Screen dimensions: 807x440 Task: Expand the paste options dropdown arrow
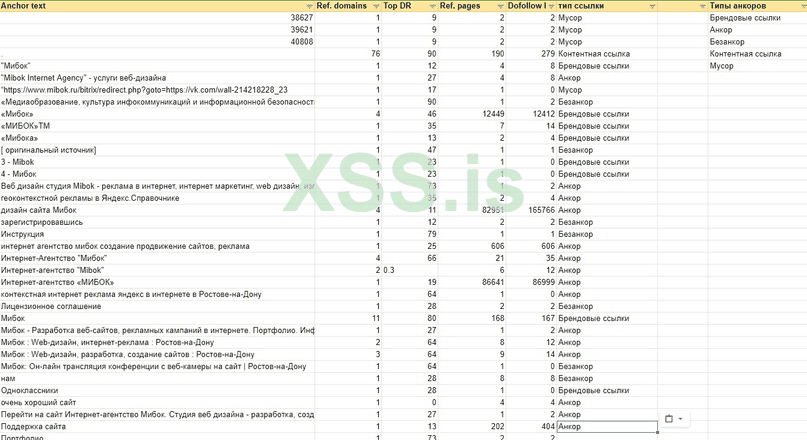[x=680, y=419]
